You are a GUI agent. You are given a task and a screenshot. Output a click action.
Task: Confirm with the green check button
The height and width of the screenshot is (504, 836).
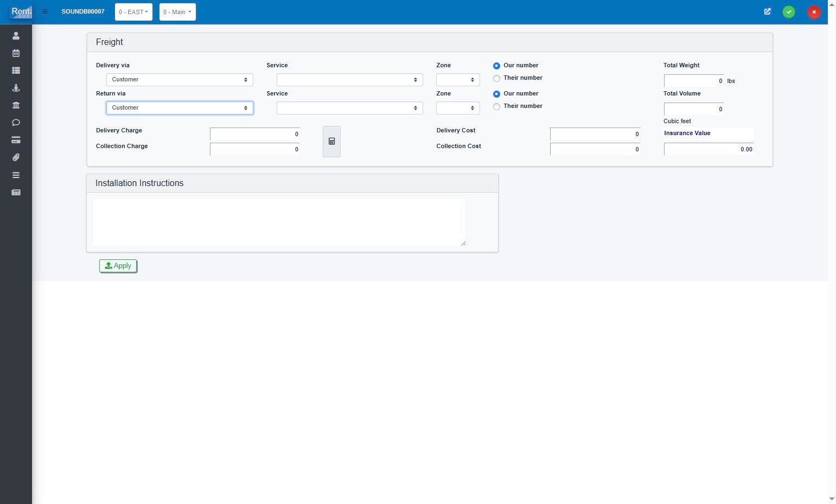[789, 12]
